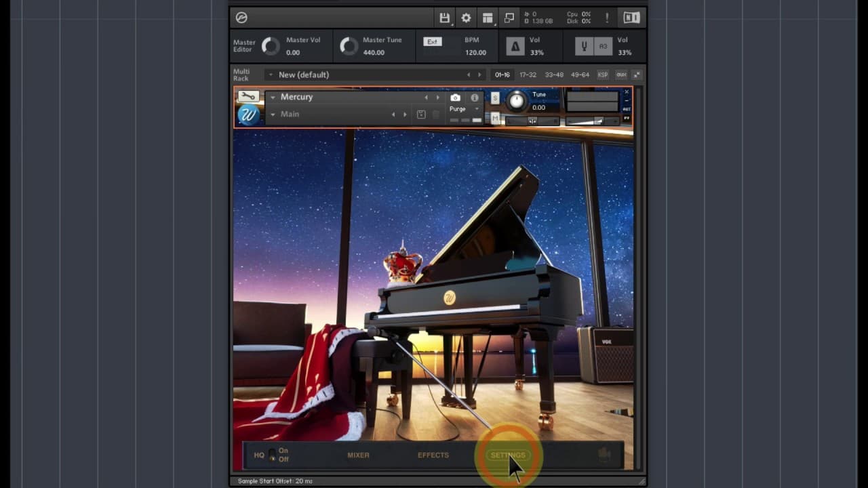This screenshot has height=488, width=868.
Task: Click the minimized view icon
Action: (x=509, y=18)
